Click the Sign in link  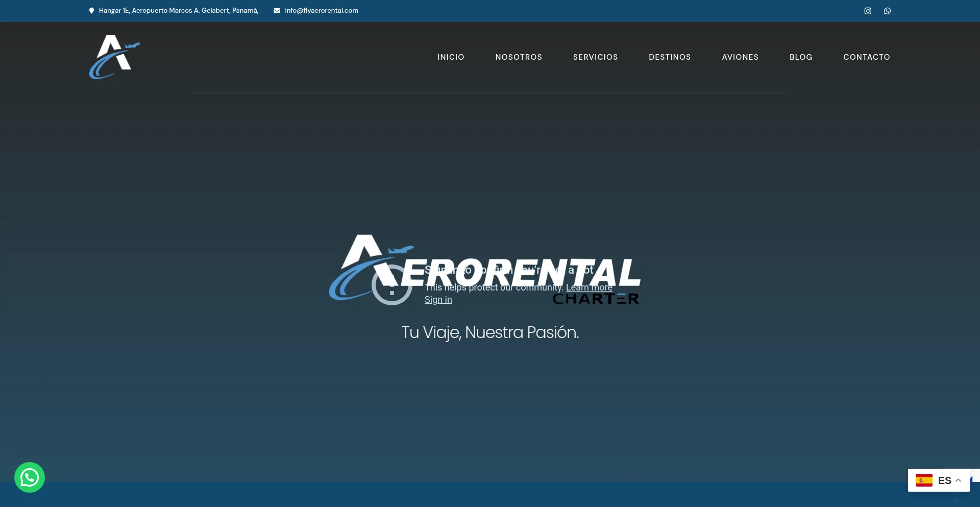point(438,300)
